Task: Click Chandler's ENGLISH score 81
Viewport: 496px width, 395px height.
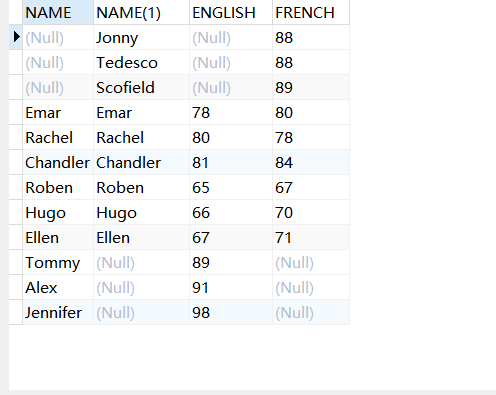Action: [231, 162]
